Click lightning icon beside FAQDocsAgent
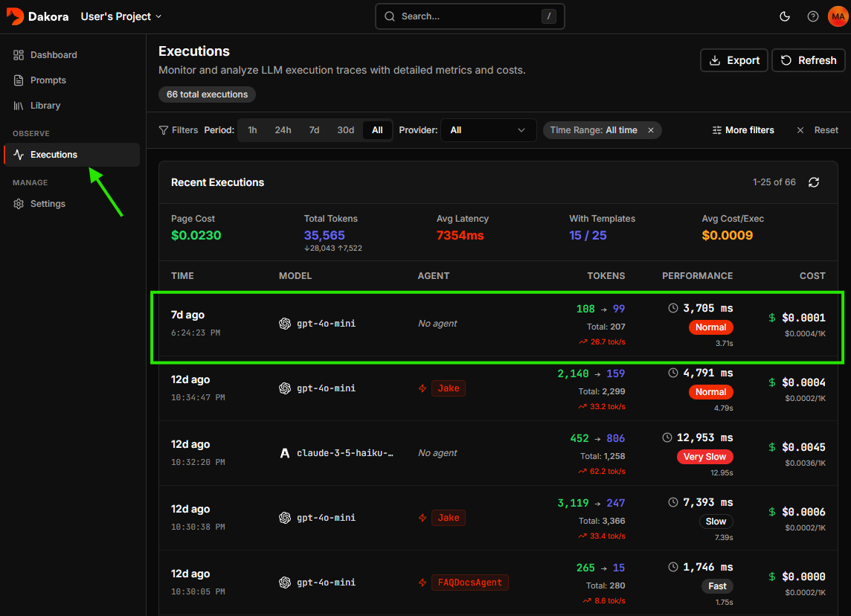Image resolution: width=851 pixels, height=616 pixels. [423, 583]
